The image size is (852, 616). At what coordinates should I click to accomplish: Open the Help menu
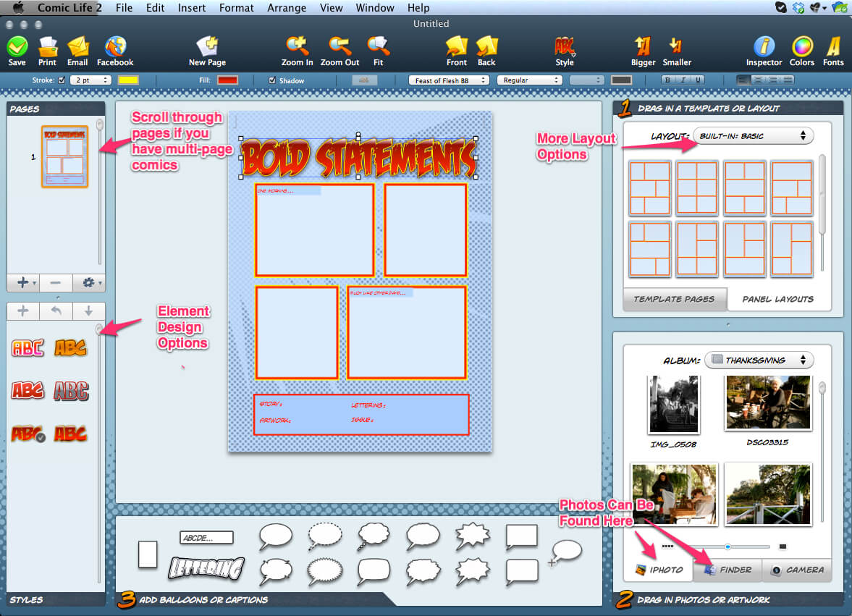click(418, 8)
